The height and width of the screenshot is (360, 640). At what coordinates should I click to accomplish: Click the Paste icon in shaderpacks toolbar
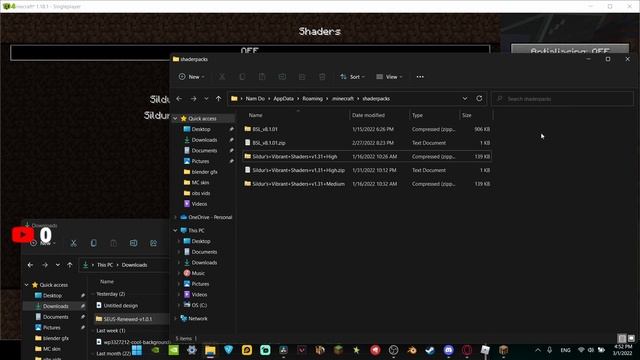coord(262,77)
